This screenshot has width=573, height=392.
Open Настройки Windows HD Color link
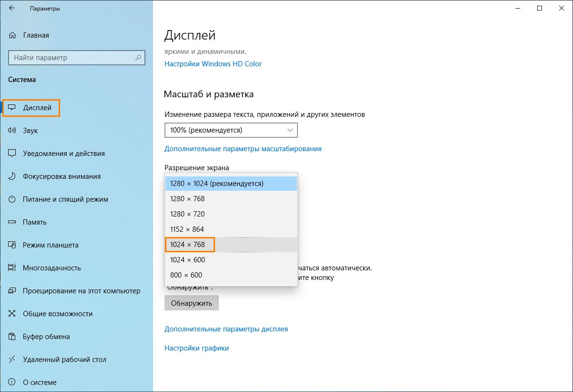pos(213,63)
